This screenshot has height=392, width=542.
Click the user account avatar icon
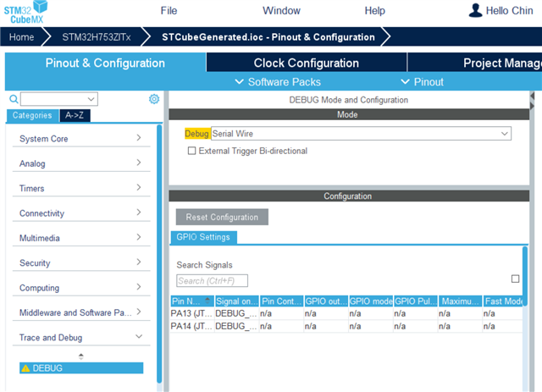476,10
